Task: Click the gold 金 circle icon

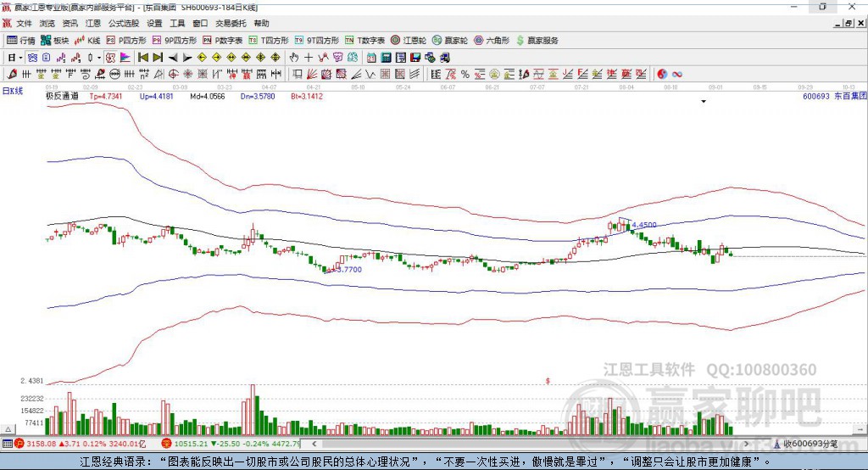Action: [494, 74]
